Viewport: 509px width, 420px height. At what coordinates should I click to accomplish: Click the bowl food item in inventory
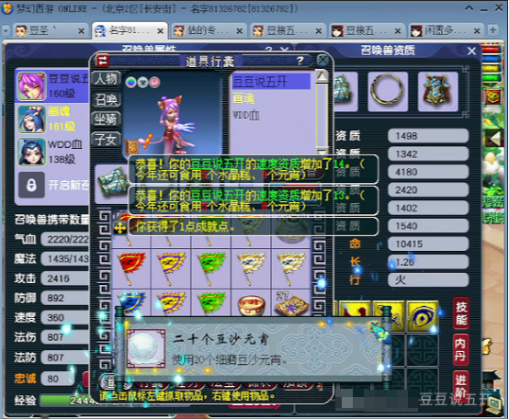[251, 304]
